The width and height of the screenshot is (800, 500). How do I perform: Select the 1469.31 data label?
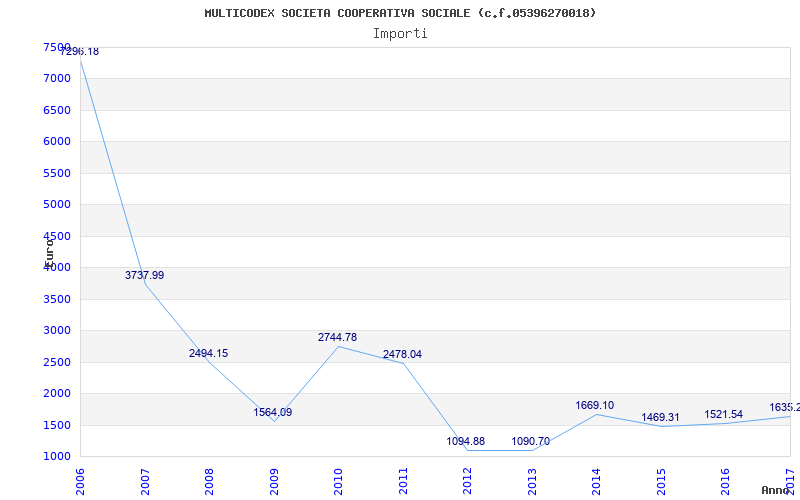pos(660,418)
